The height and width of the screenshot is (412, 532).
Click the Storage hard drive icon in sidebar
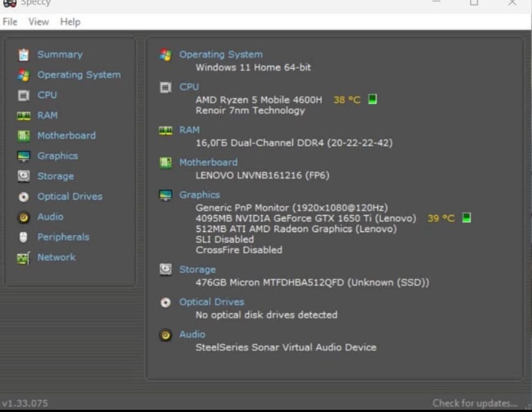point(23,176)
